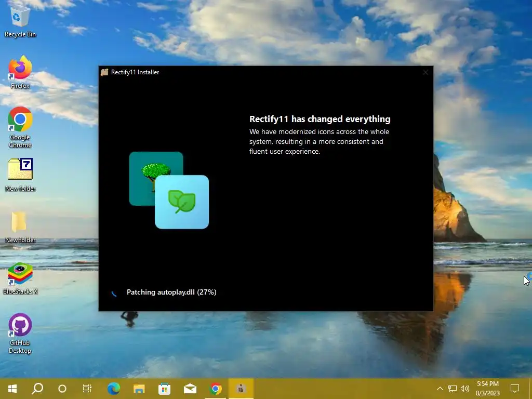The image size is (532, 399).
Task: Click 'Rectify11 has changed everything' heading
Action: point(320,119)
